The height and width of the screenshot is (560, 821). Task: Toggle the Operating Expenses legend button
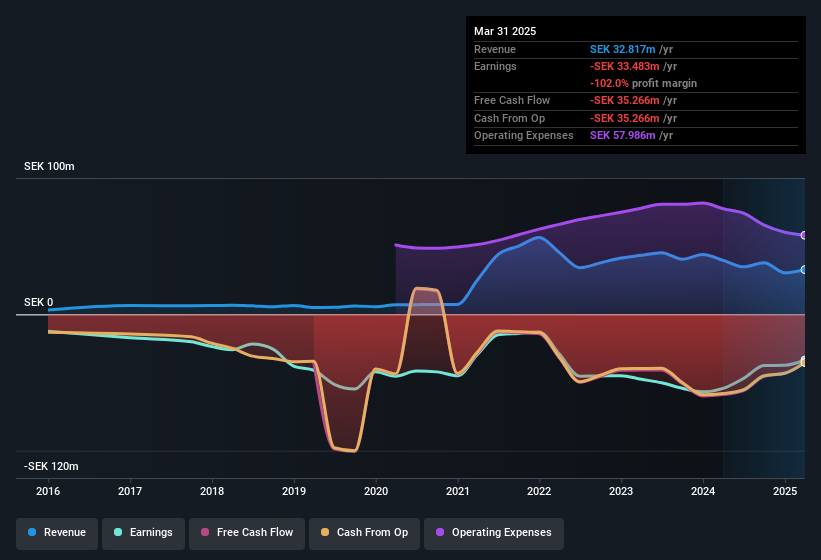pyautogui.click(x=494, y=533)
